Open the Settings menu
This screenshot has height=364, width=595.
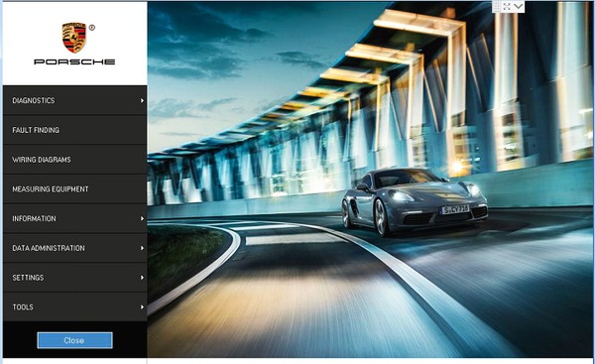coord(74,278)
